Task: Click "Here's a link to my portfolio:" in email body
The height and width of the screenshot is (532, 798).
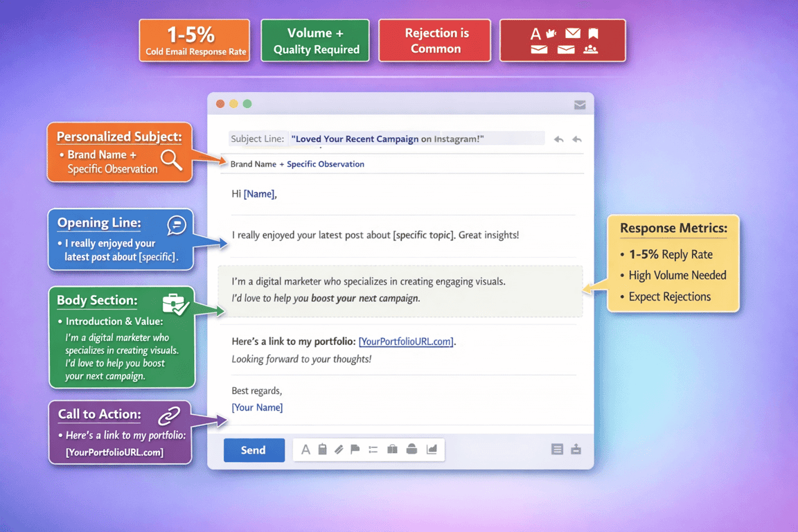Action: (x=294, y=342)
